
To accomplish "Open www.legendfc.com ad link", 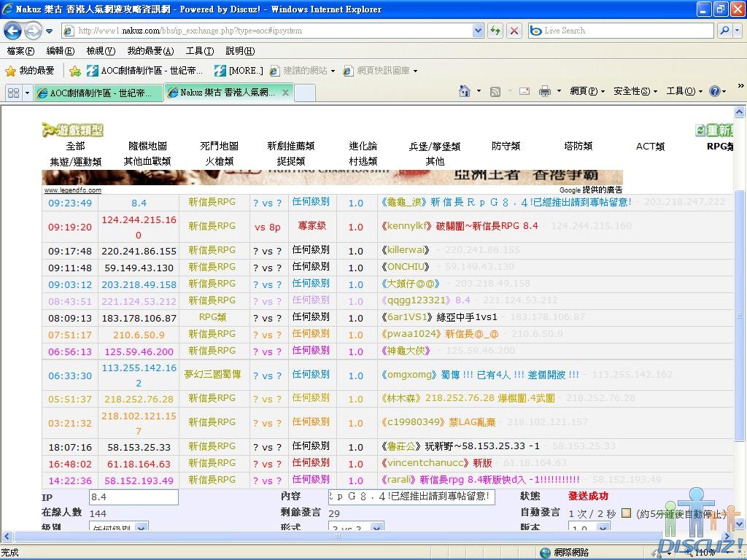I will 73,190.
